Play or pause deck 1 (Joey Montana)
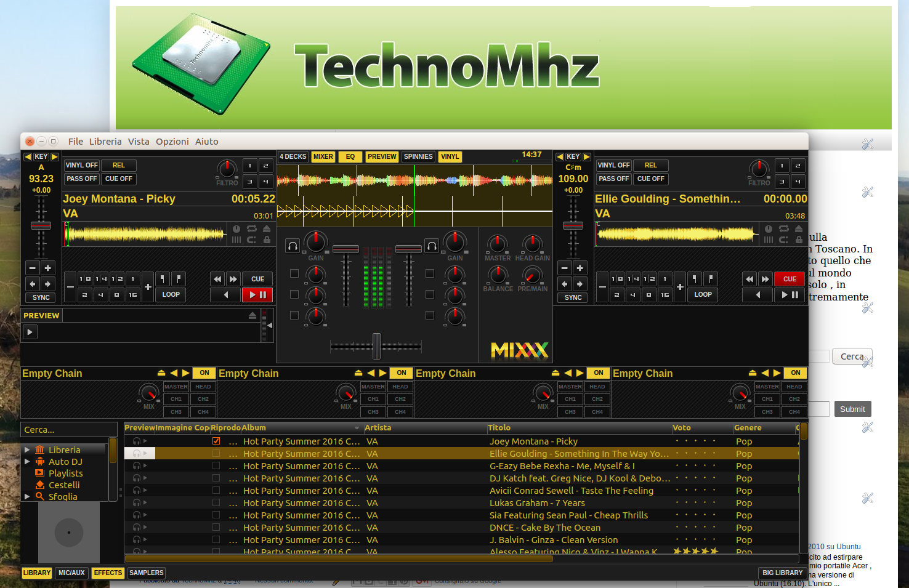Viewport: 909px width, 588px height. [x=257, y=295]
